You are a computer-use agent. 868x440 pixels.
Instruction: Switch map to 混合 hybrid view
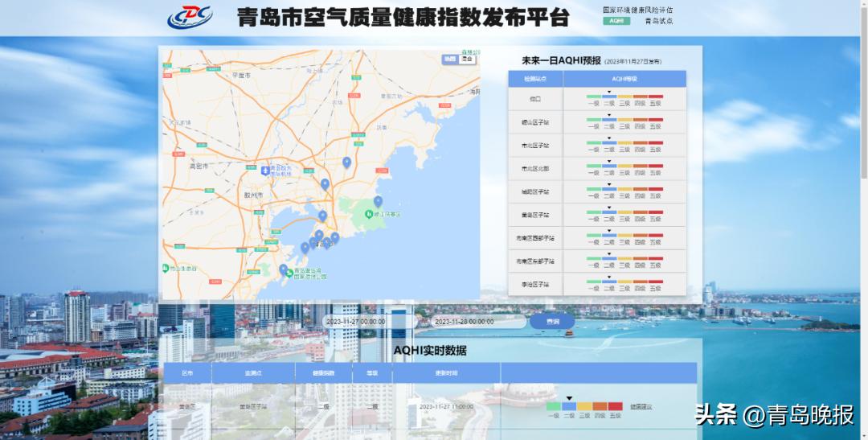pyautogui.click(x=467, y=59)
